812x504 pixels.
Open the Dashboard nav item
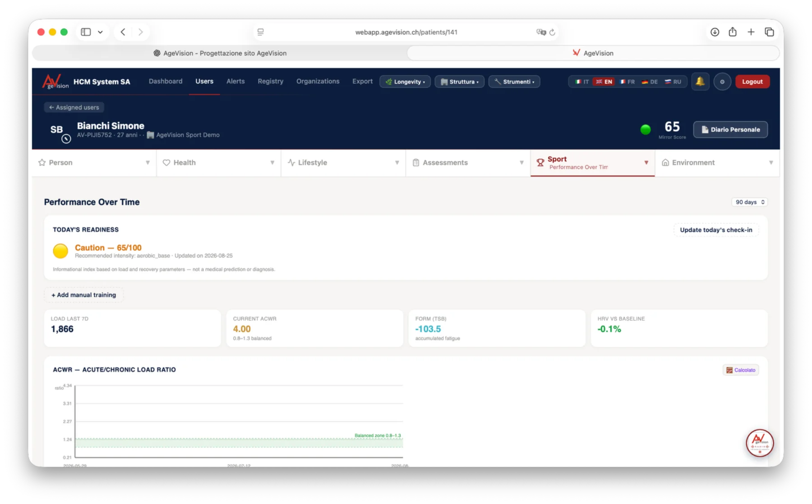166,81
